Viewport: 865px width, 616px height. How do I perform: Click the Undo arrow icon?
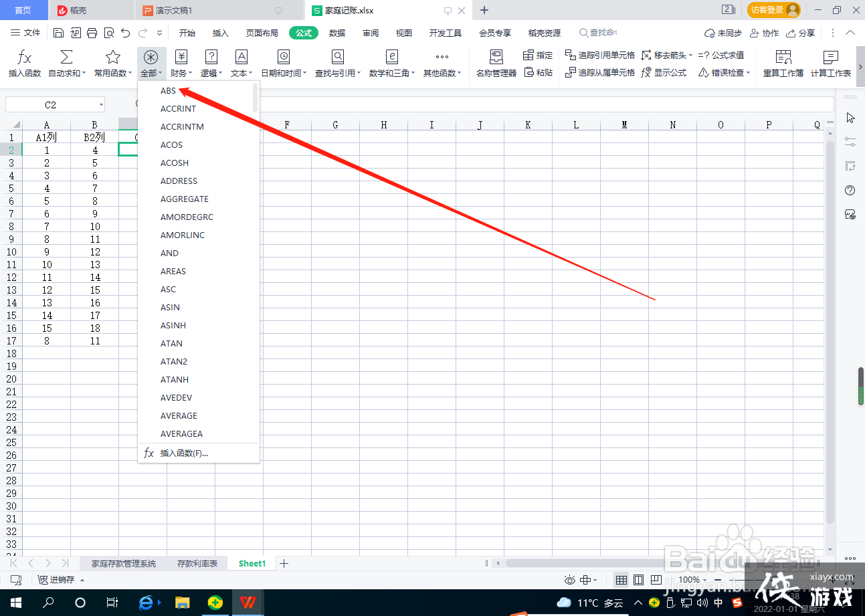point(125,33)
